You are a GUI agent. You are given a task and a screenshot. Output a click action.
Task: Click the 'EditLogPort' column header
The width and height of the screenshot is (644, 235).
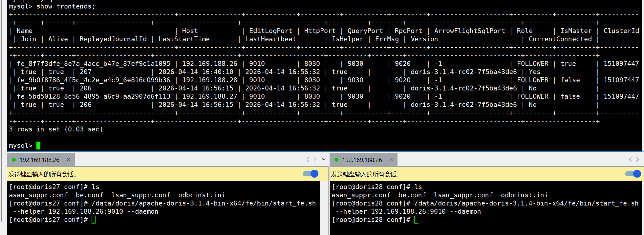271,31
